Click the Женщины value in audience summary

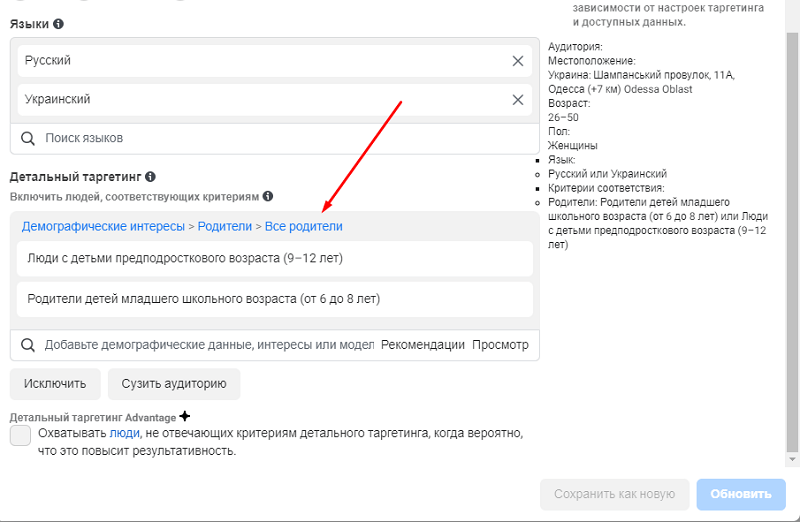(x=572, y=145)
